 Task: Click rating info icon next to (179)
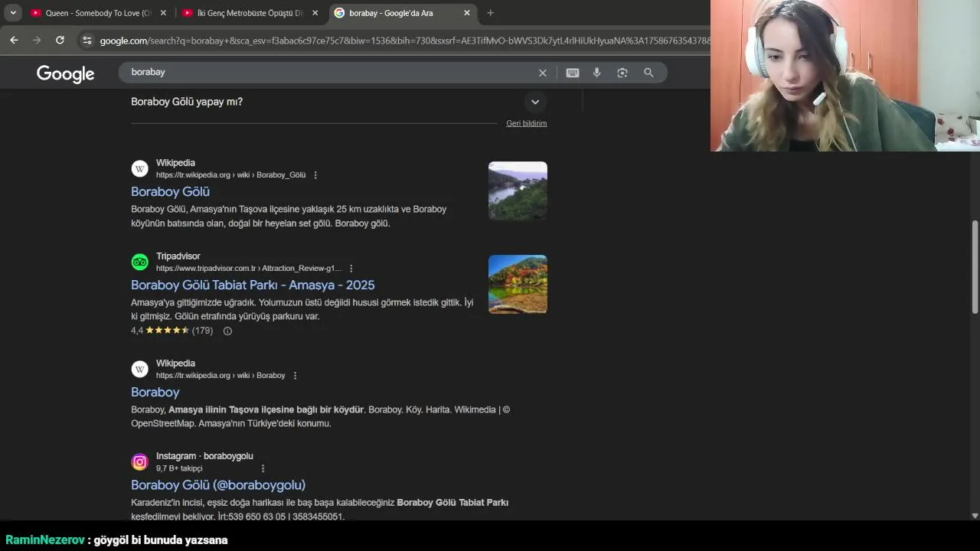coord(227,331)
